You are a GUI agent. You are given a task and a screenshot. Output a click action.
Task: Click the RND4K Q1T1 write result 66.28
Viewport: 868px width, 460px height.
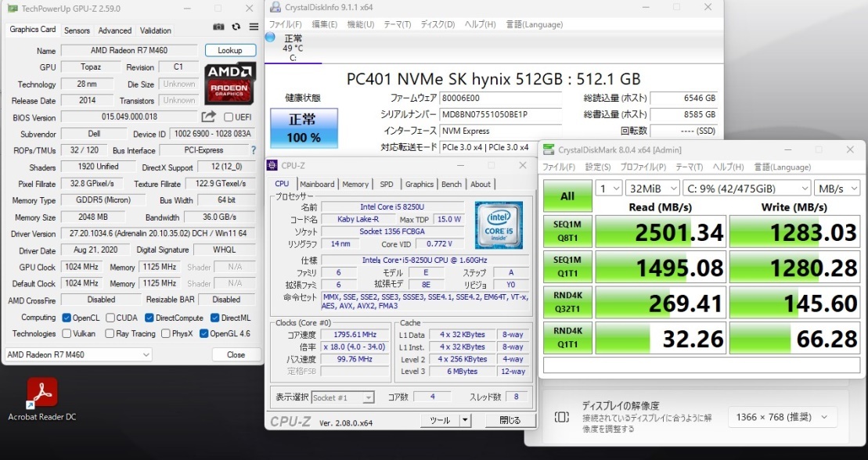point(794,338)
